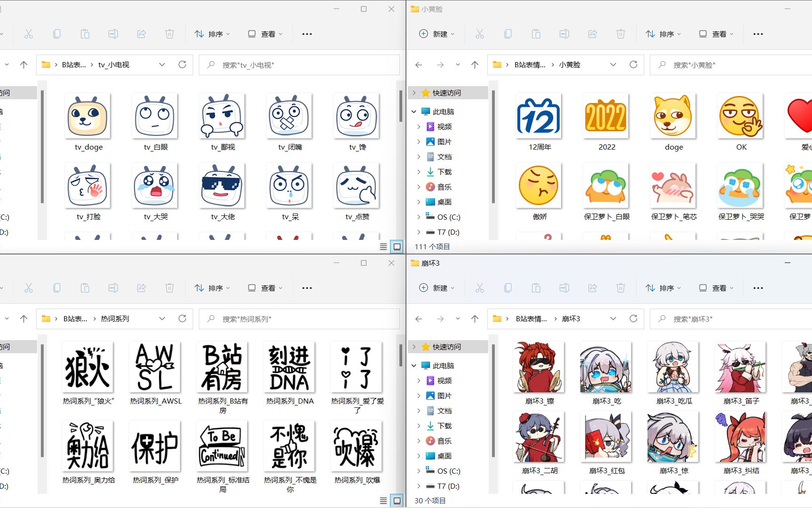This screenshot has height=508, width=812.
Task: Open more options menu in tv_小电视 window
Action: pyautogui.click(x=307, y=34)
